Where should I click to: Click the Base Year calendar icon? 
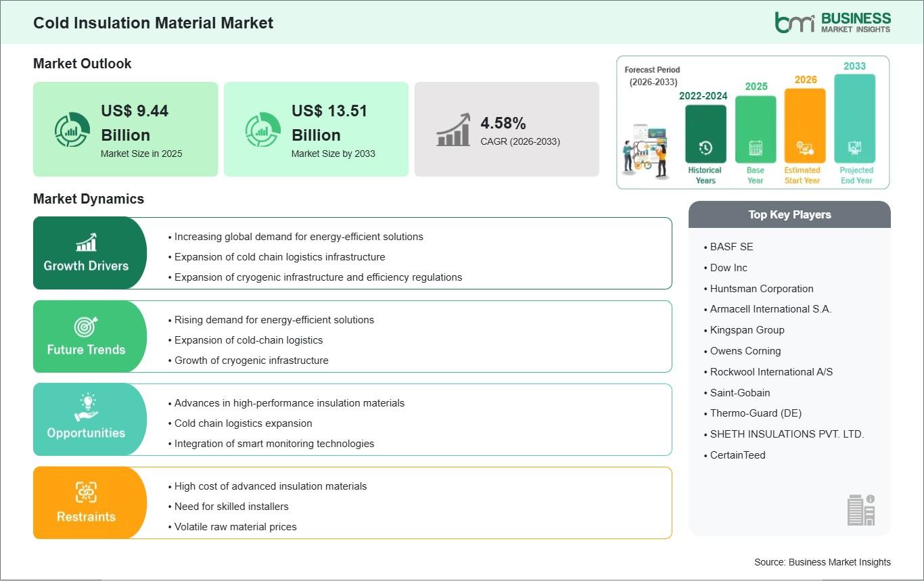point(755,148)
